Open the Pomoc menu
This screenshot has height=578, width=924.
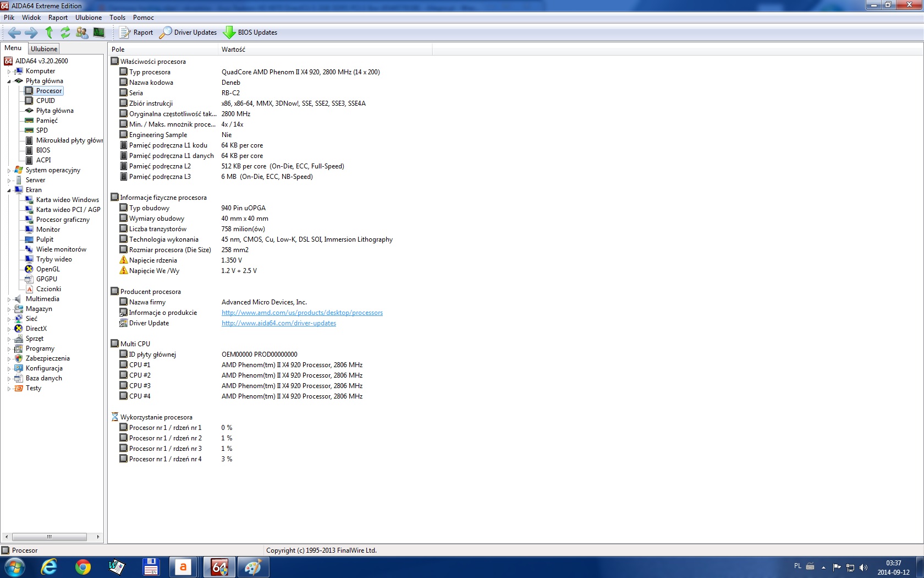144,18
